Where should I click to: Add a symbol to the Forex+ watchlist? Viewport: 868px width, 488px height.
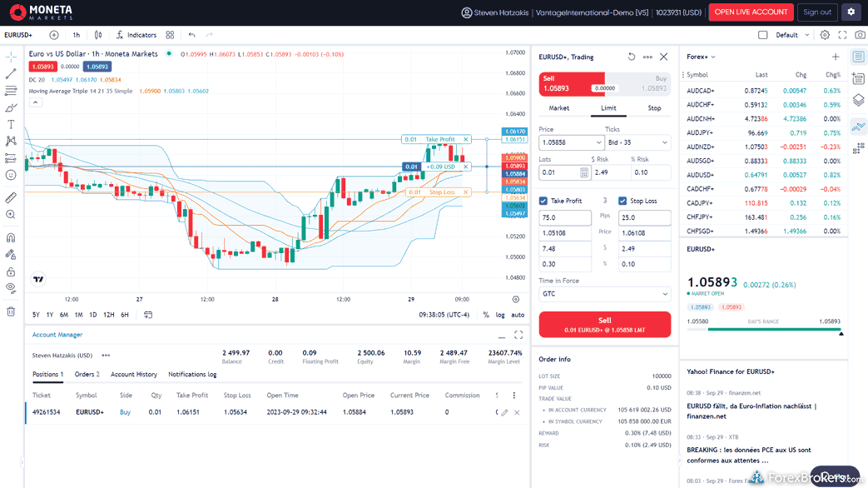click(836, 57)
